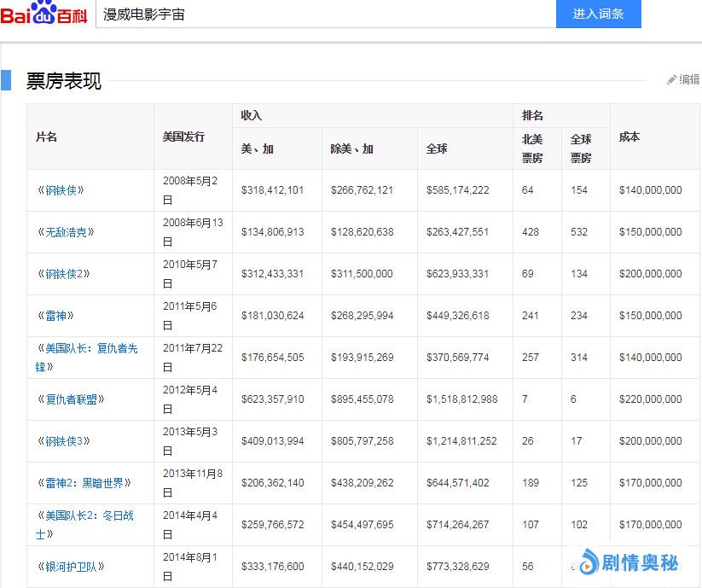Click the 剧情奥秘 watermark logo
Screen dimensions: 702x588
pos(629,562)
